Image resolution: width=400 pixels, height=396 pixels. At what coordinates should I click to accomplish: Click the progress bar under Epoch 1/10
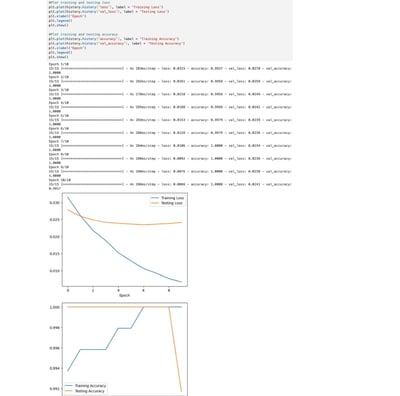coord(92,68)
